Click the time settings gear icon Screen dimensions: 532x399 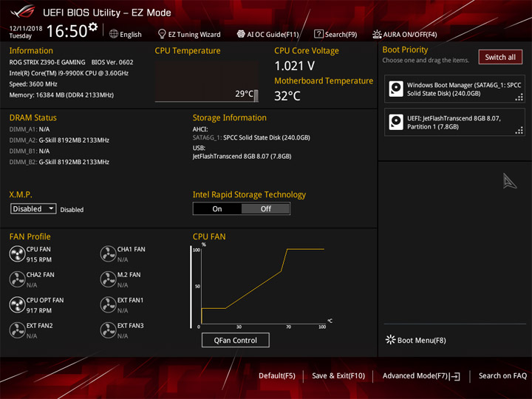pyautogui.click(x=92, y=27)
